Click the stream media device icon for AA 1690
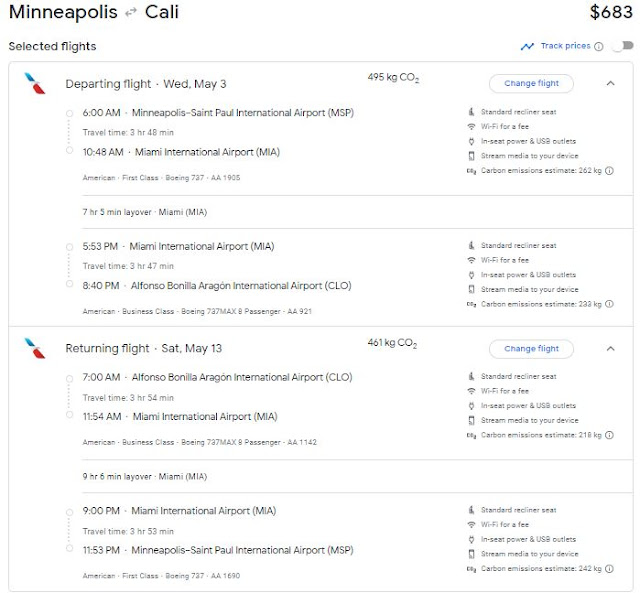The width and height of the screenshot is (640, 593). 471,554
